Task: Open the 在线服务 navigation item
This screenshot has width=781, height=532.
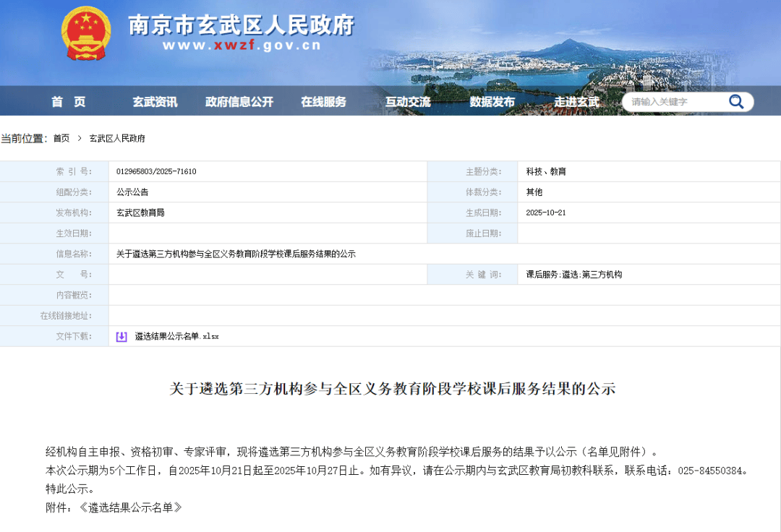Action: coord(324,102)
